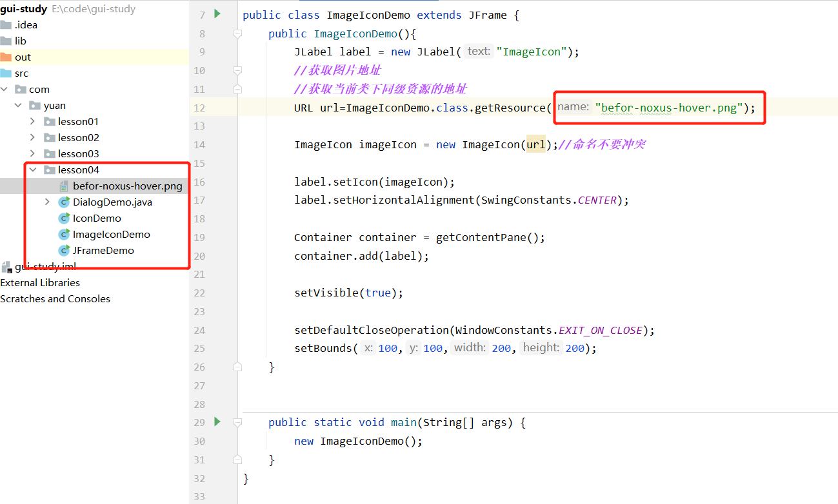Collapse the com package node

point(5,90)
